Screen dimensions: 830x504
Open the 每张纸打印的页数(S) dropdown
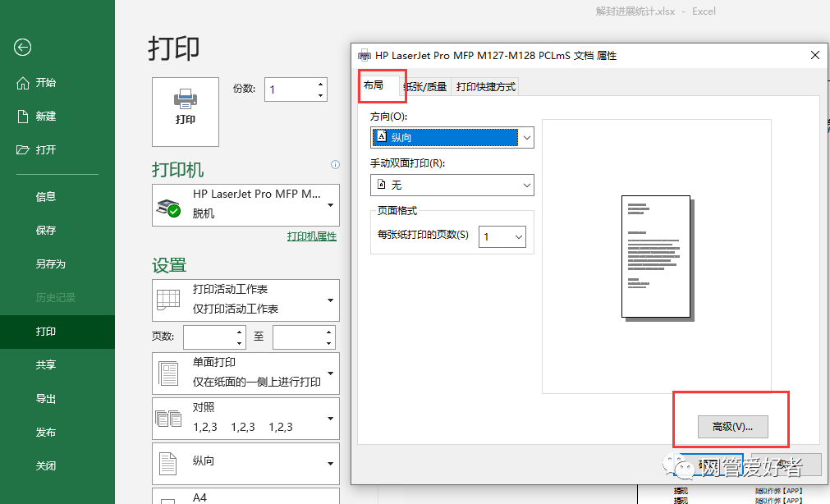pyautogui.click(x=502, y=236)
